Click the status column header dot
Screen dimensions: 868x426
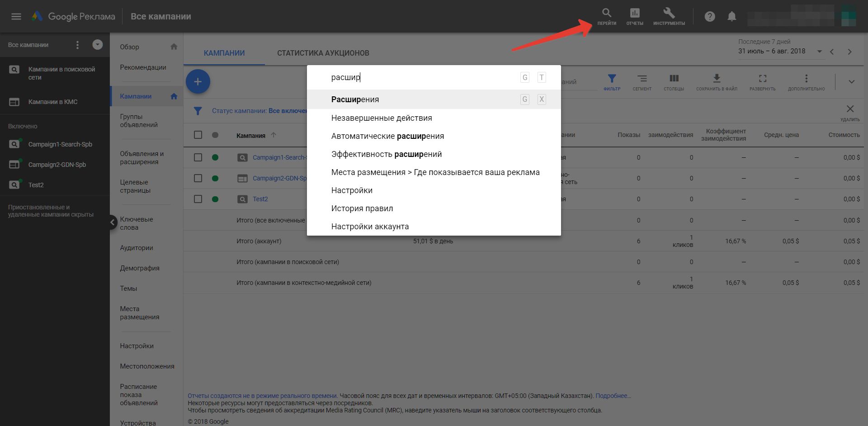(x=215, y=135)
